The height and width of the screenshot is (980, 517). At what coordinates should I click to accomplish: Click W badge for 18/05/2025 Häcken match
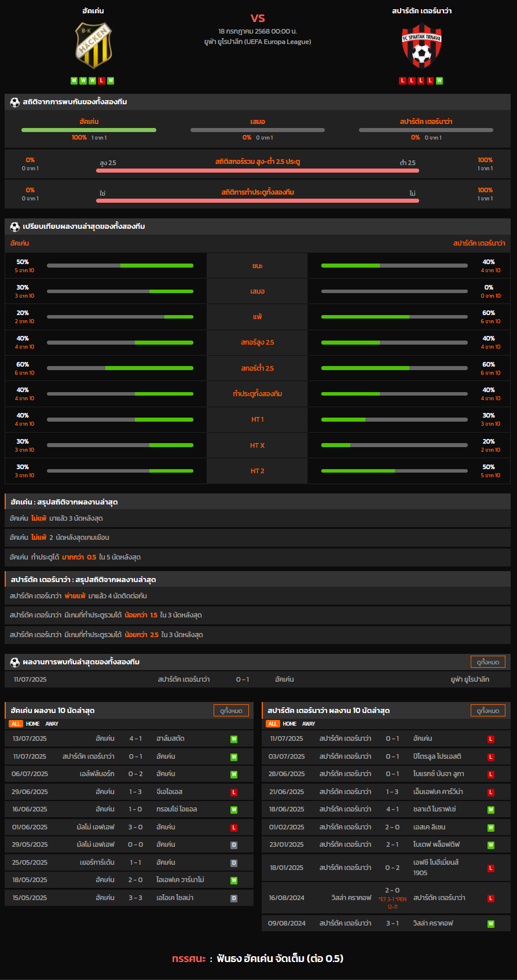coord(234,880)
